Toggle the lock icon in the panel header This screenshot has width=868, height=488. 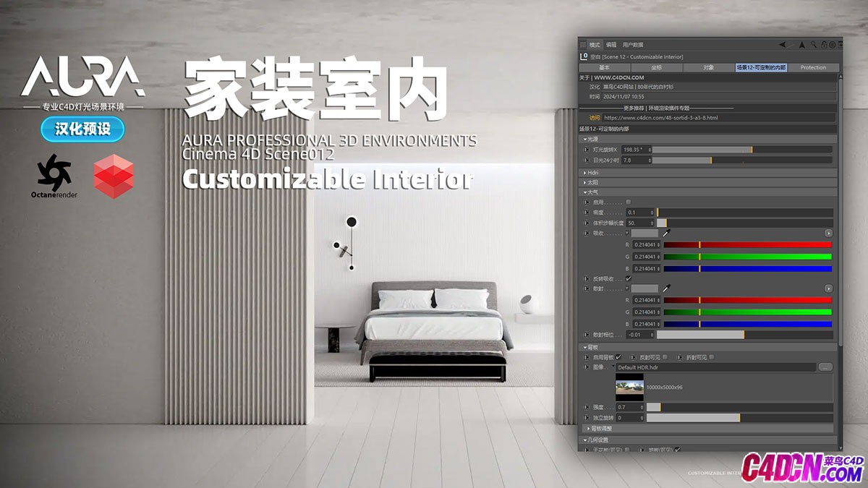click(823, 45)
